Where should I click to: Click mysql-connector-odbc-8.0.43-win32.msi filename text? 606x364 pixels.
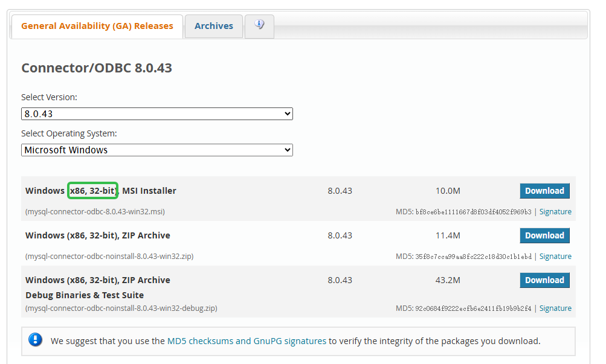[95, 212]
